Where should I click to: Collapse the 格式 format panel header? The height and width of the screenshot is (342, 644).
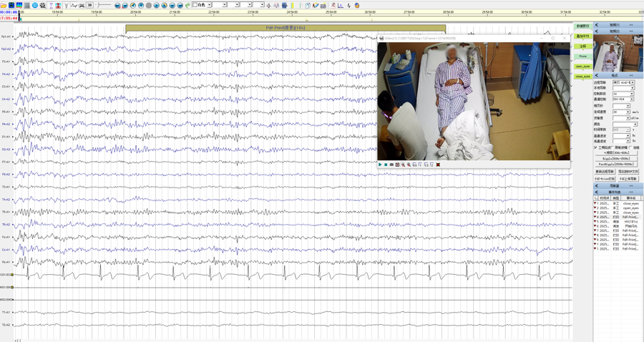pos(597,75)
